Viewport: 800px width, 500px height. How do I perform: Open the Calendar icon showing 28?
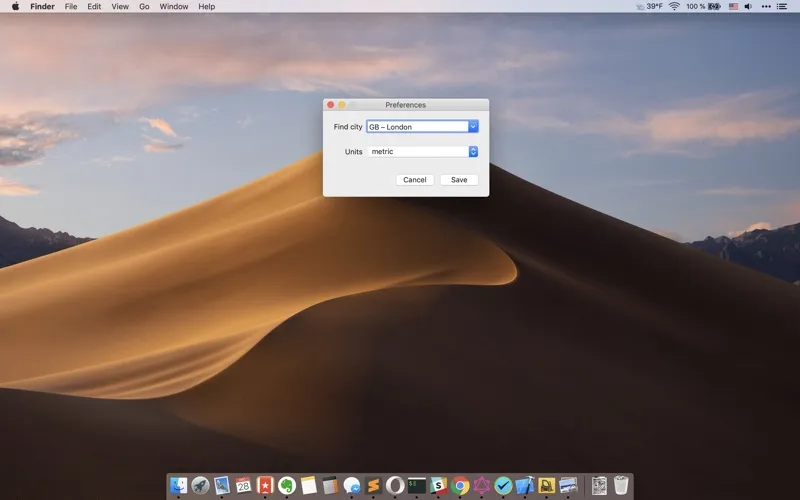pos(243,485)
